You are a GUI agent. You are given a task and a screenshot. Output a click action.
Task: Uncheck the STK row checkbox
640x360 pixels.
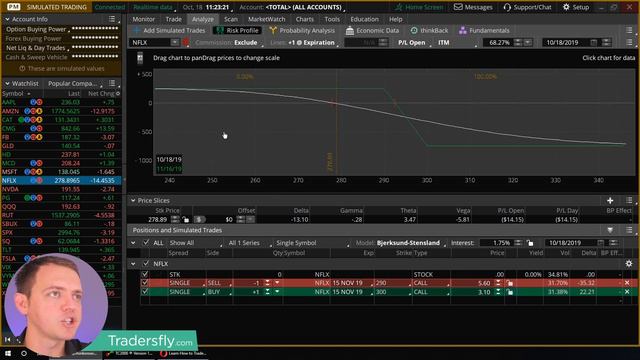click(144, 274)
